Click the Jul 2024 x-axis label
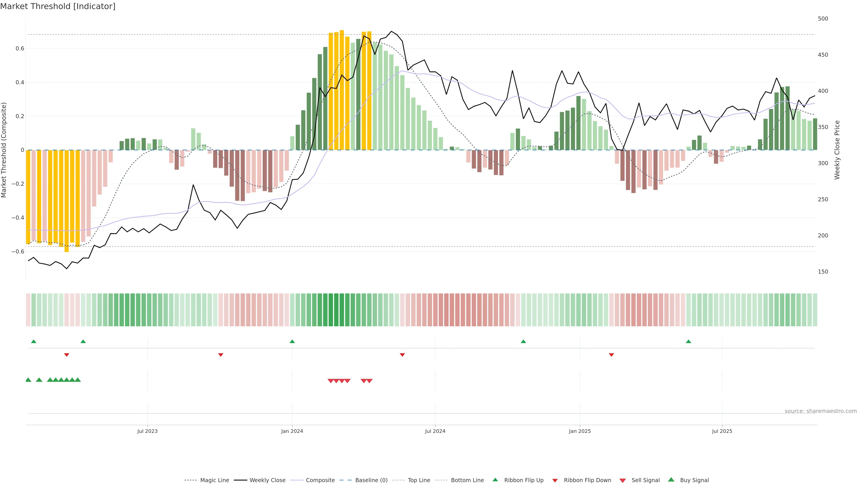868x488 pixels. point(435,431)
